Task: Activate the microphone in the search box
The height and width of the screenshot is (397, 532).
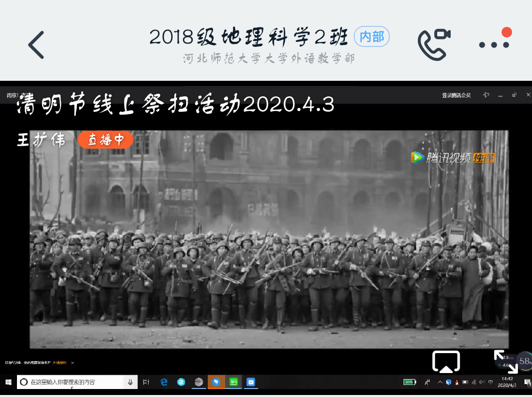Action: tap(130, 382)
